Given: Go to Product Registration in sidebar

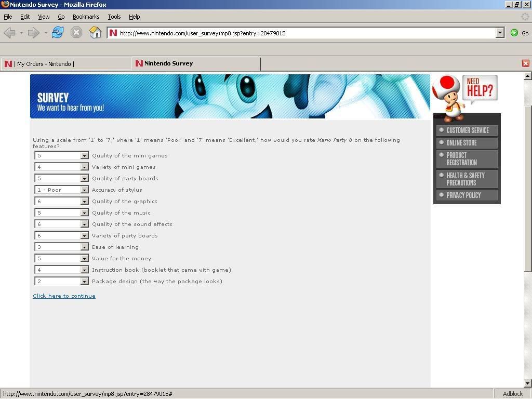Looking at the screenshot, I should coord(467,159).
